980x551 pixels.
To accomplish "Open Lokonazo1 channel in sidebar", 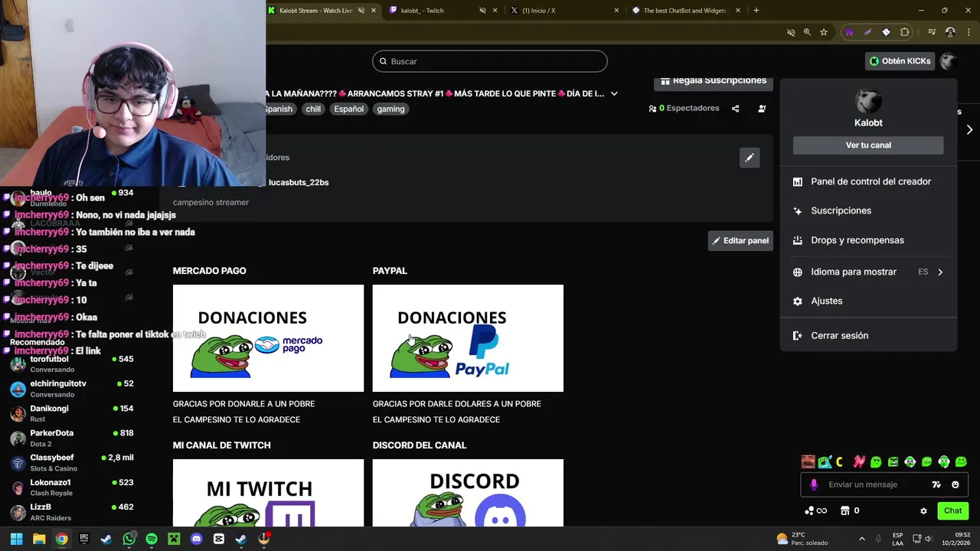I will tap(73, 487).
